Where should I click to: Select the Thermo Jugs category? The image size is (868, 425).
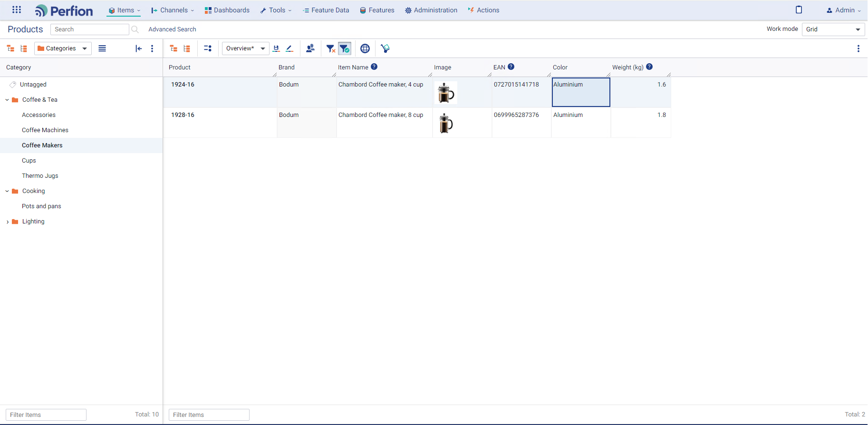click(x=40, y=176)
